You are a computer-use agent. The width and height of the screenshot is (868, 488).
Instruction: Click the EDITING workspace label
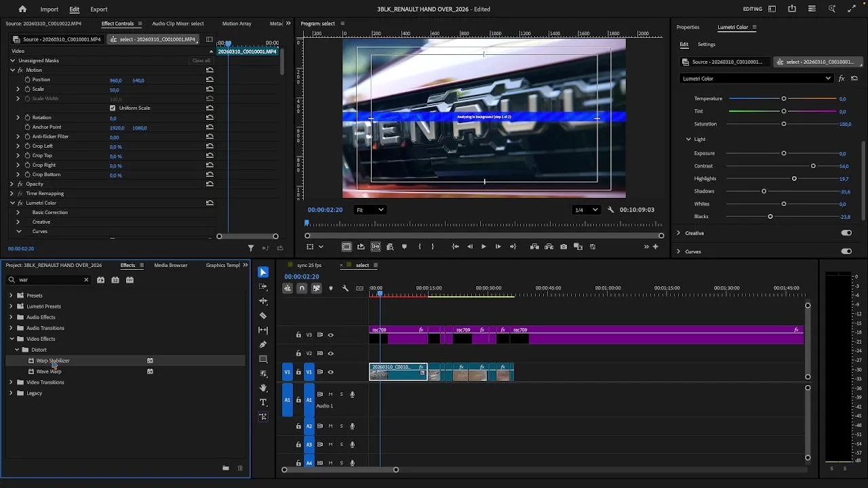point(753,9)
